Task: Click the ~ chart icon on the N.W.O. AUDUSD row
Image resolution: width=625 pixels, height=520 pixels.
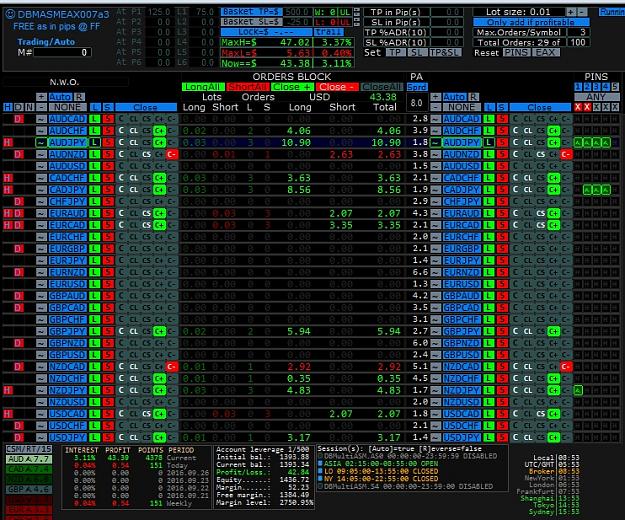Action: coord(41,166)
